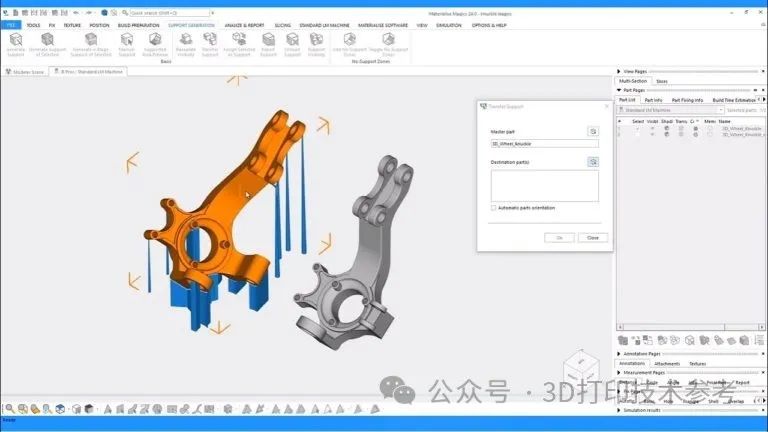Open the OPTIONS & HELP tab
This screenshot has height=432, width=768.
(x=489, y=25)
